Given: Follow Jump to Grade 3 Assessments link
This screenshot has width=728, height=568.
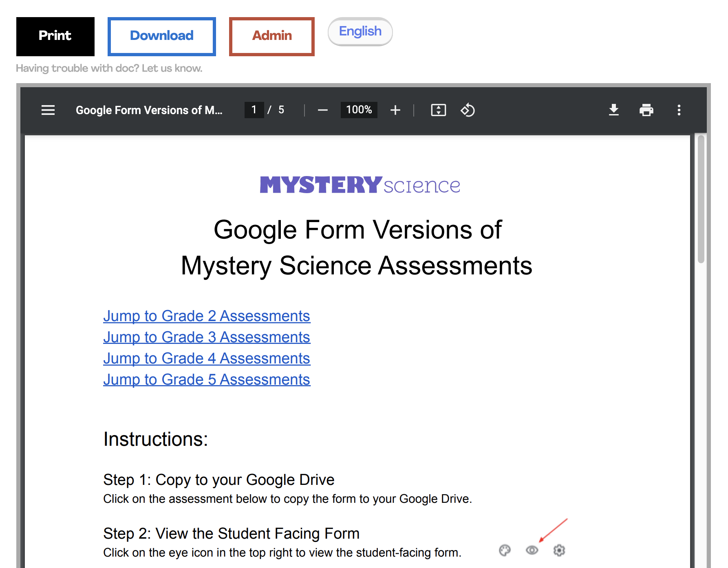Looking at the screenshot, I should tap(207, 337).
